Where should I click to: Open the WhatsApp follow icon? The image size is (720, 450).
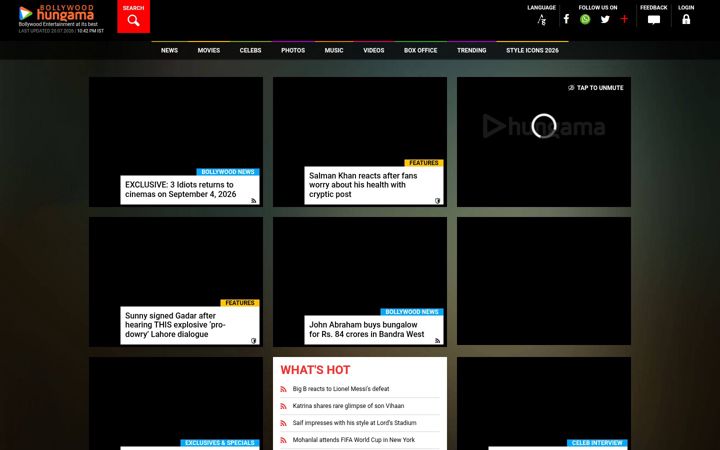pos(585,19)
